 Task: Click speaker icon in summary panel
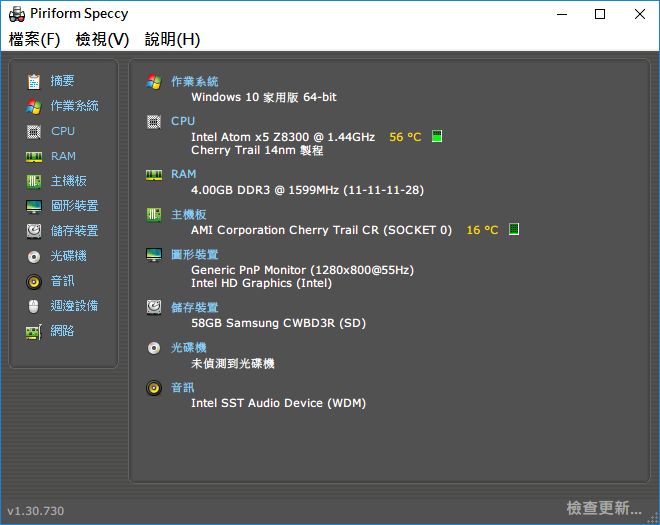[x=154, y=388]
